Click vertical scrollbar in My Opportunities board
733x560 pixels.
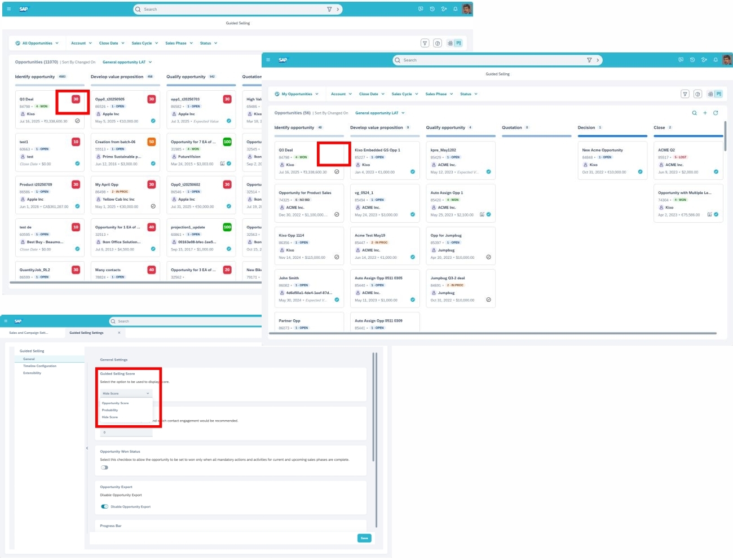tap(725, 135)
